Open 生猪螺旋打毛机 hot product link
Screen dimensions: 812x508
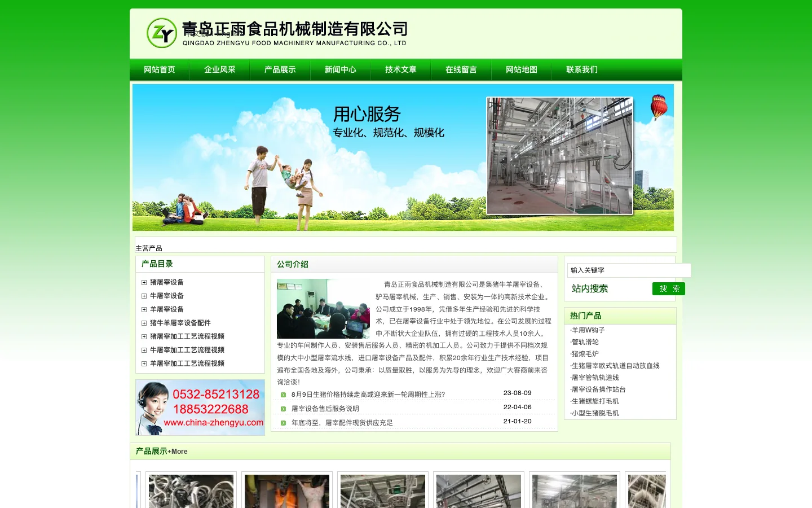[x=594, y=401]
